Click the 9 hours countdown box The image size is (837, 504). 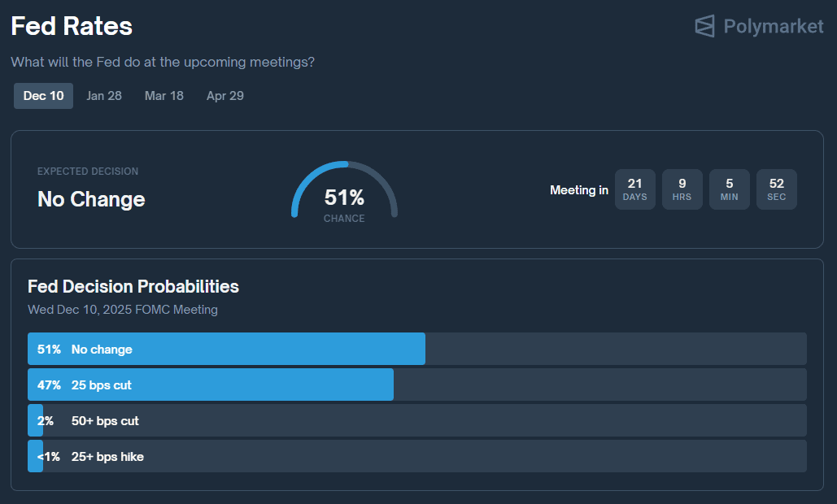pos(682,189)
